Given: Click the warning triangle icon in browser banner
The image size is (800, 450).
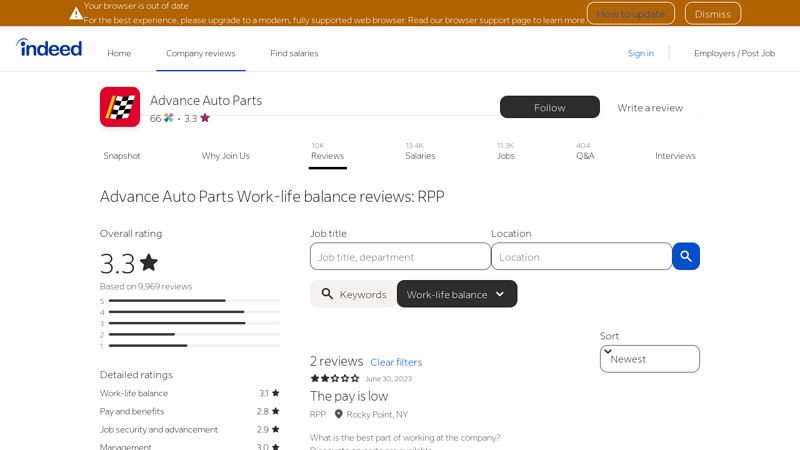Looking at the screenshot, I should coord(76,14).
